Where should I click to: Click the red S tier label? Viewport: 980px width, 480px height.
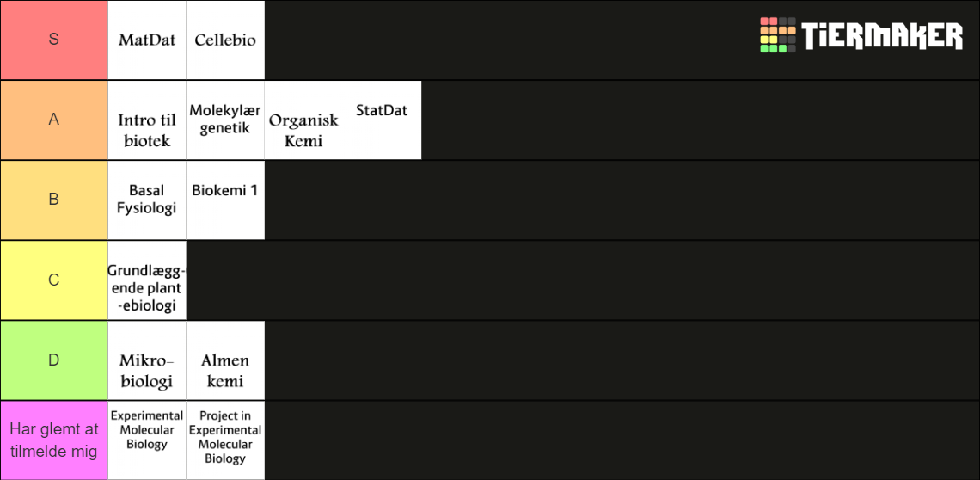54,40
